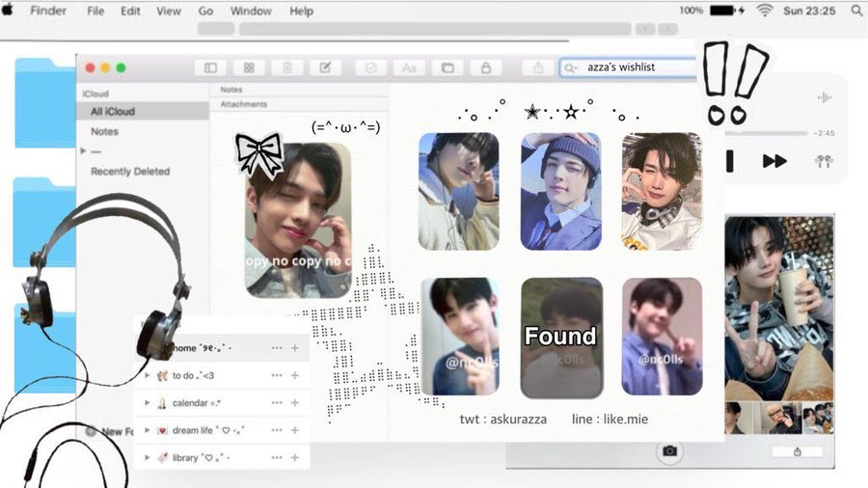
Task: Click the share button under photo window
Action: 798,451
